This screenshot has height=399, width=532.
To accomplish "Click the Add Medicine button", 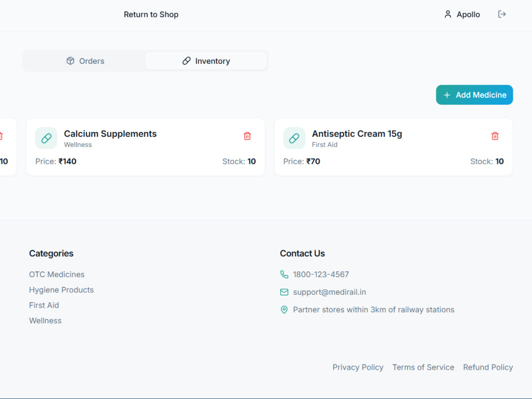I will [475, 95].
